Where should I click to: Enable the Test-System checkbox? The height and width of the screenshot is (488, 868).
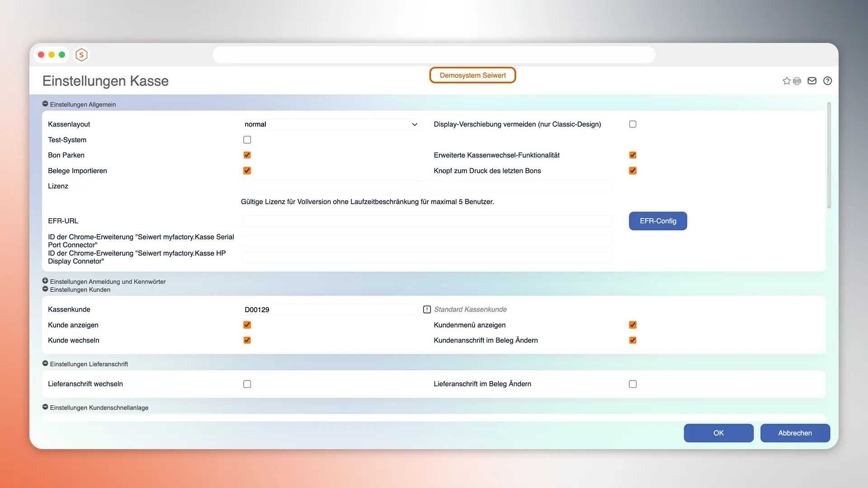point(247,140)
